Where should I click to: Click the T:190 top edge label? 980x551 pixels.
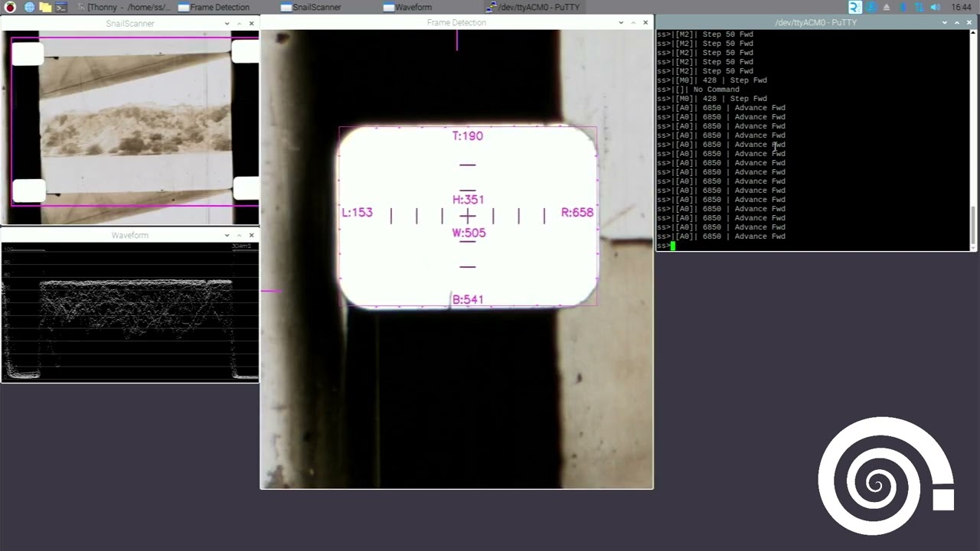467,135
